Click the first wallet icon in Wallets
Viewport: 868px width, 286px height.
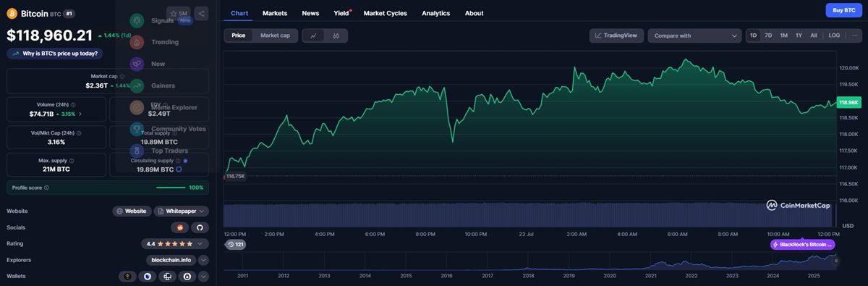pyautogui.click(x=127, y=276)
